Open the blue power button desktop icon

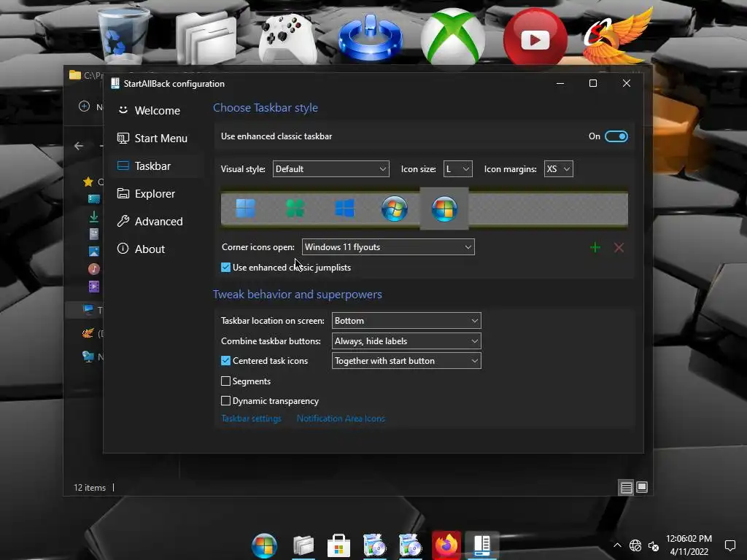370,38
